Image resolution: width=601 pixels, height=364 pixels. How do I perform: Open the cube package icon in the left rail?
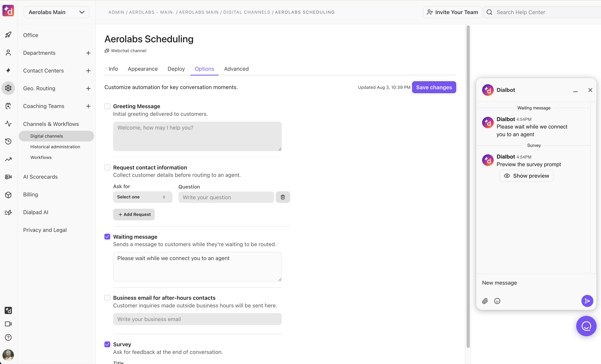tap(8, 195)
